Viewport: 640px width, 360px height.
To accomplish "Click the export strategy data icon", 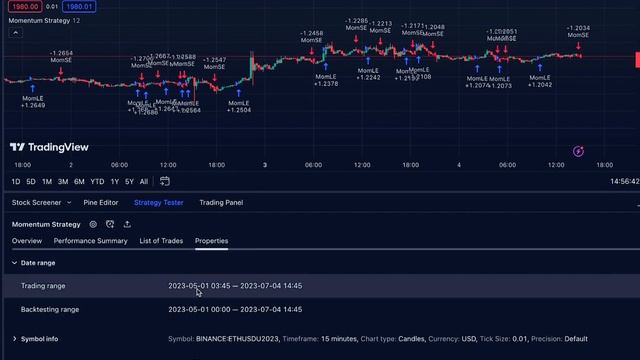I will point(127,224).
